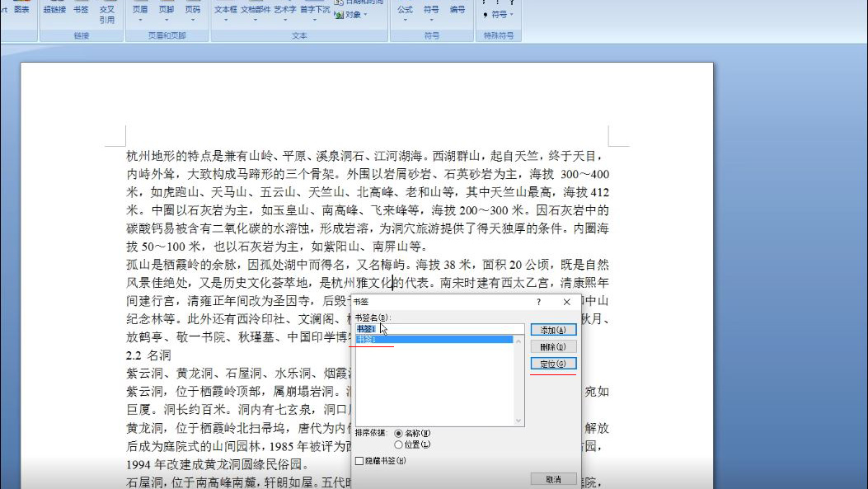Click the line starting 内峙外耸
This screenshot has width=868, height=489.
(x=368, y=175)
